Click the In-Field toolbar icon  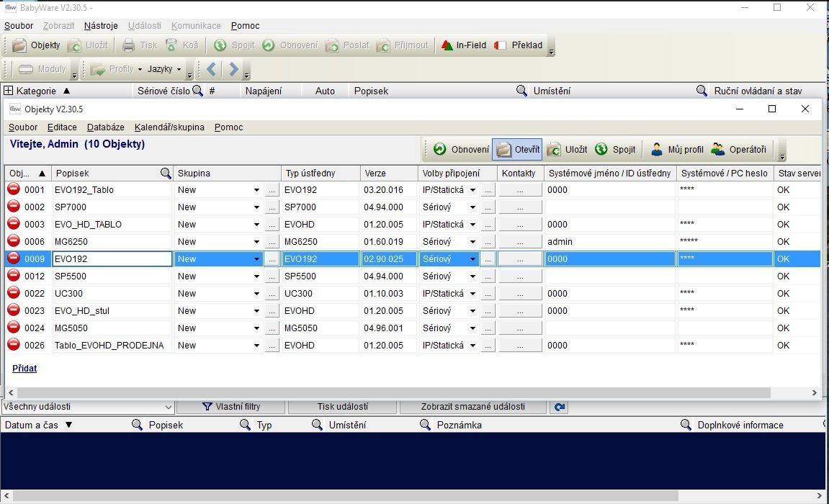[447, 45]
